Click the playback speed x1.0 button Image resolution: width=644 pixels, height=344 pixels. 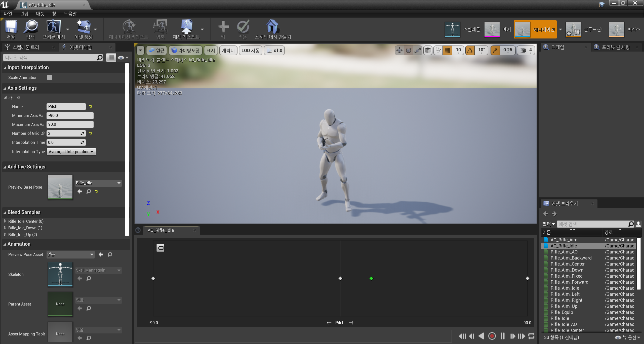(x=274, y=50)
